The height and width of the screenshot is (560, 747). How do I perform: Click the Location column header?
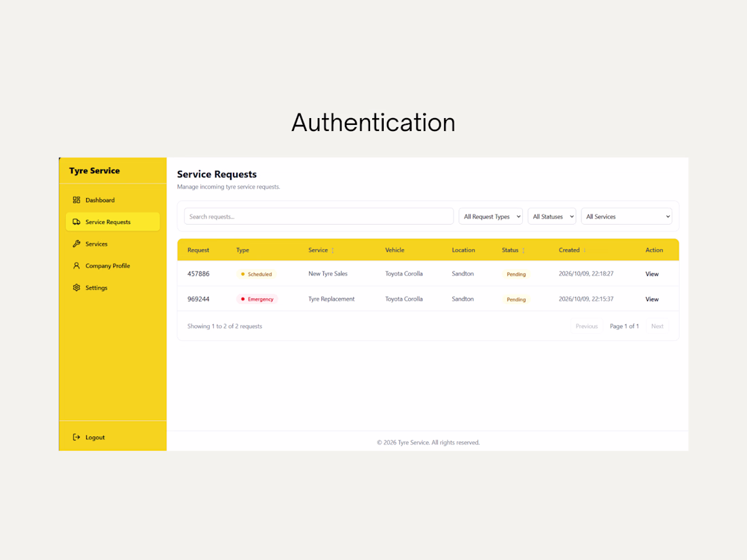(x=463, y=250)
